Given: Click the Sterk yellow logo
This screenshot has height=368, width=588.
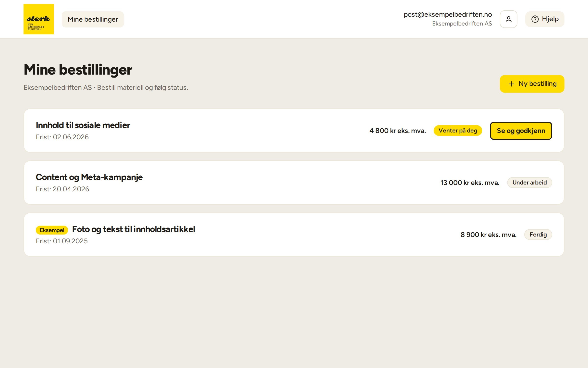Looking at the screenshot, I should click(39, 19).
